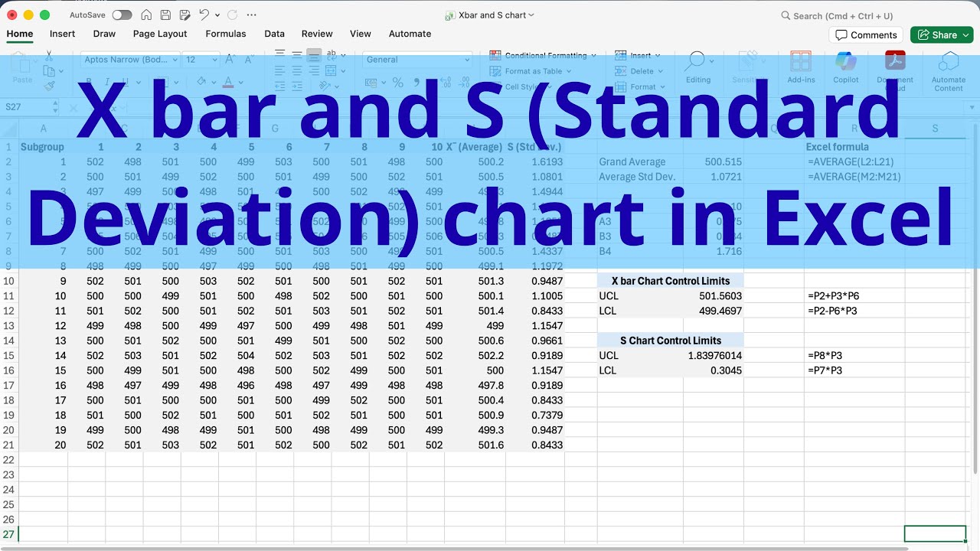
Task: Switch to the View tab
Action: (x=361, y=34)
